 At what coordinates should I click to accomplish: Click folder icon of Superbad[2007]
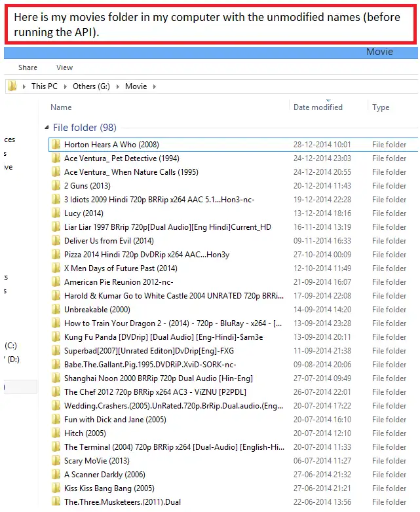[56, 351]
